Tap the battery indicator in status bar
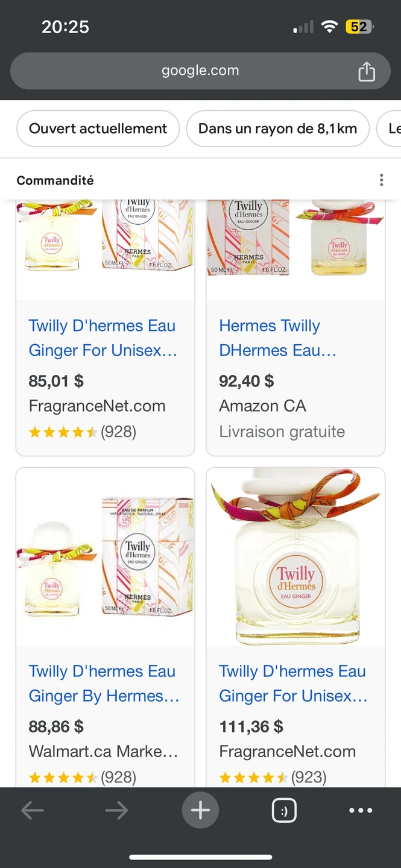The width and height of the screenshot is (401, 868). (x=359, y=27)
